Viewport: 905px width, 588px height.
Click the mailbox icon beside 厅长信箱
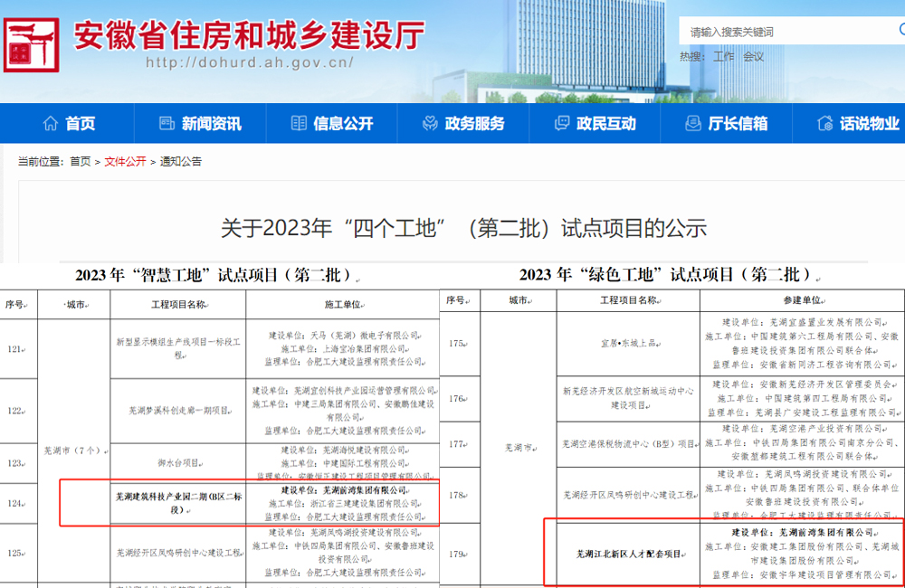(x=693, y=124)
